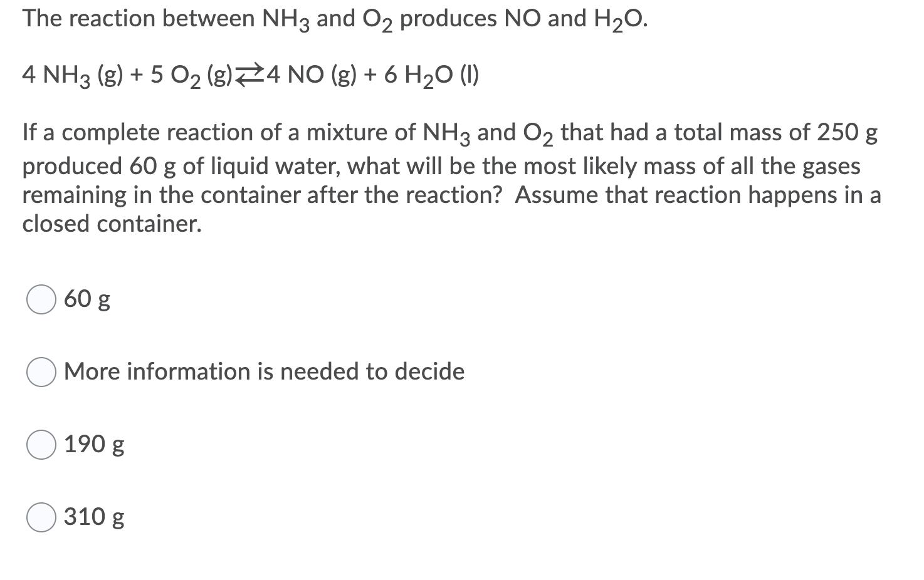Click the '310 g' answer label text
924x580 pixels.
tap(93, 517)
